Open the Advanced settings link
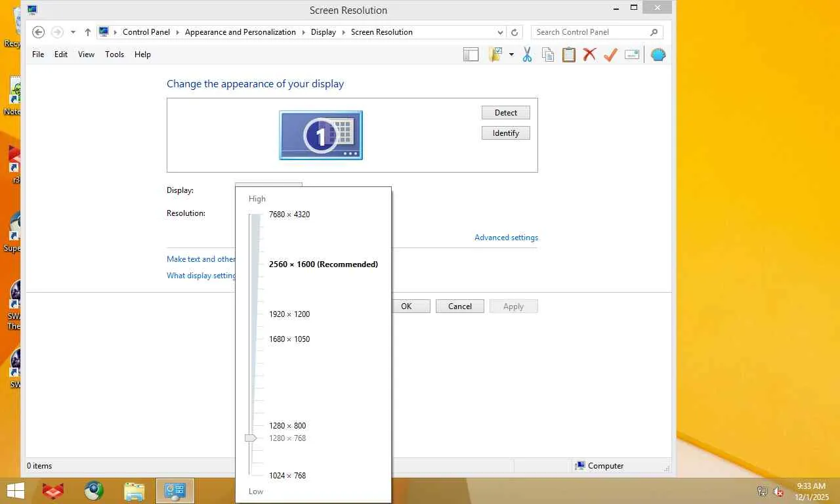840x504 pixels. pyautogui.click(x=506, y=238)
